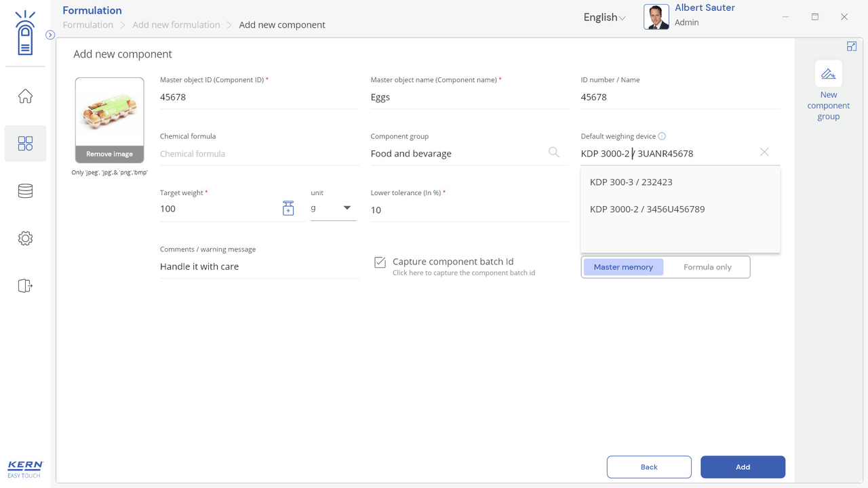Choose KDP 300-3 / 232423 from list
This screenshot has width=868, height=488.
(631, 182)
